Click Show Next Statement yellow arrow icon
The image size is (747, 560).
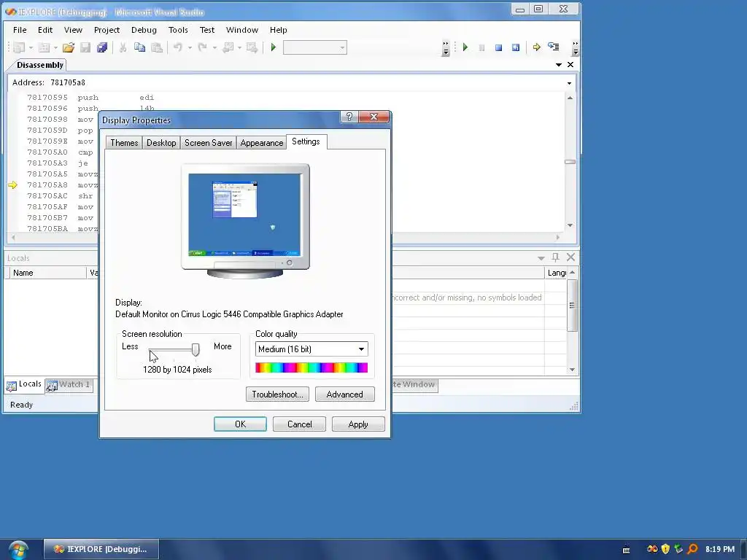pos(536,47)
